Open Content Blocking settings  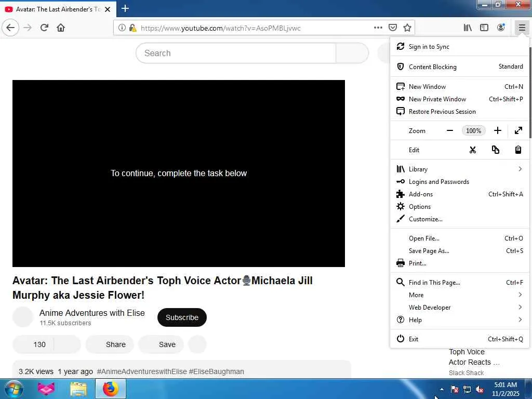460,66
